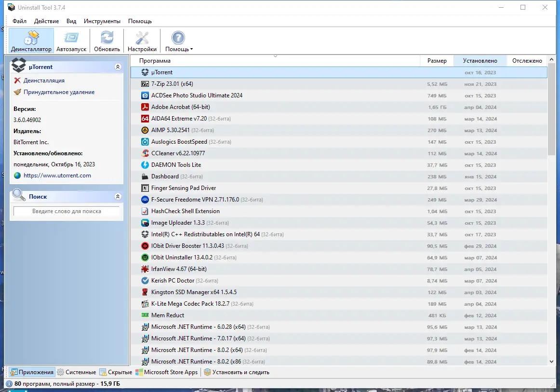Collapse the µTorrent info panel
The image size is (560, 392).
coord(118,67)
